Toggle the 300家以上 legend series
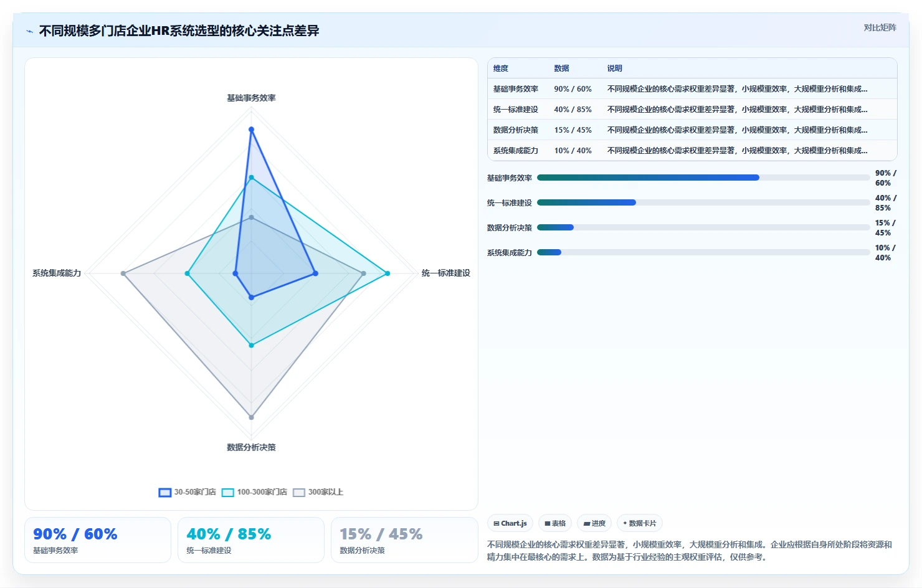This screenshot has width=922, height=588. [x=318, y=492]
